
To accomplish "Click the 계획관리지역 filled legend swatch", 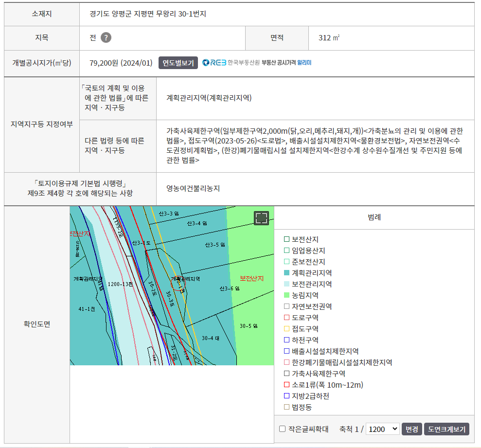I will tap(287, 273).
